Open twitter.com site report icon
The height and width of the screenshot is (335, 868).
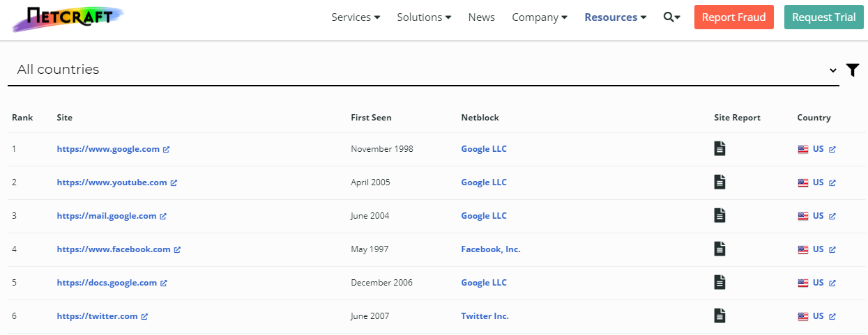click(x=719, y=315)
